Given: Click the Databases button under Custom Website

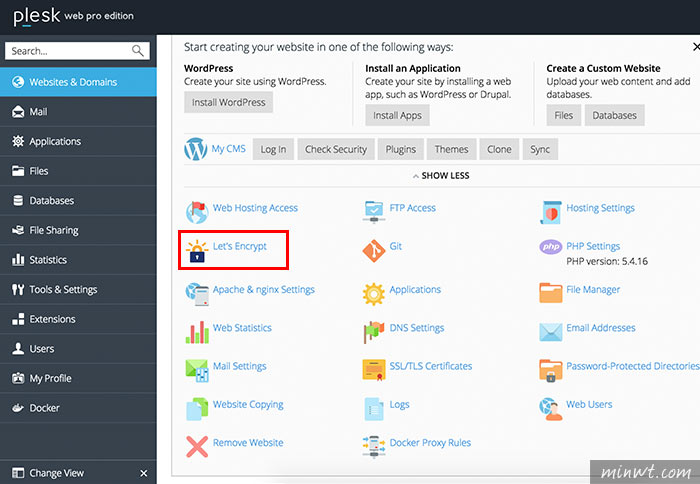Looking at the screenshot, I should pyautogui.click(x=614, y=115).
